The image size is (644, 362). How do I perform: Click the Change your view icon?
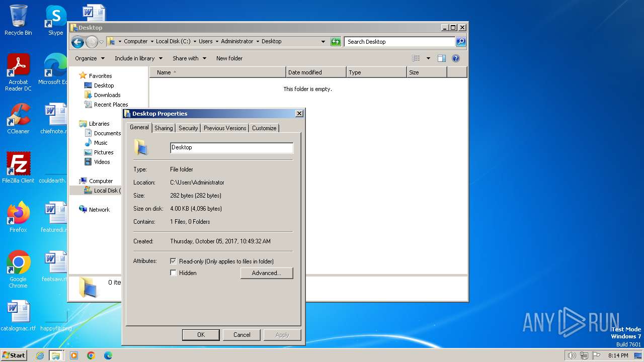point(416,58)
